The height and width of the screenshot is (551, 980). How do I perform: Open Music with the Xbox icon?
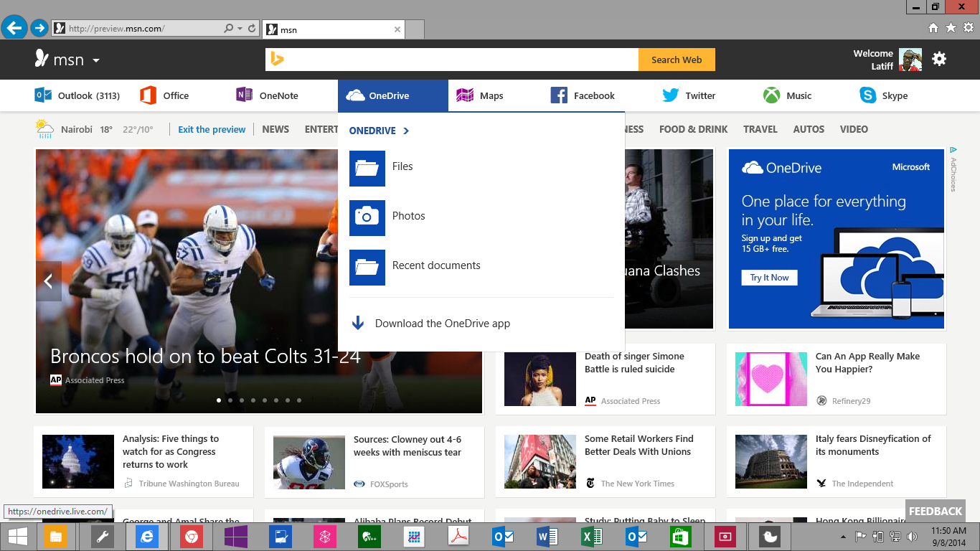point(787,95)
